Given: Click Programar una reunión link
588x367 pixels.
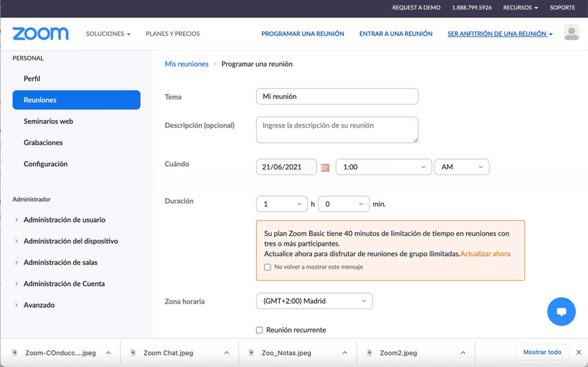Looking at the screenshot, I should (303, 33).
